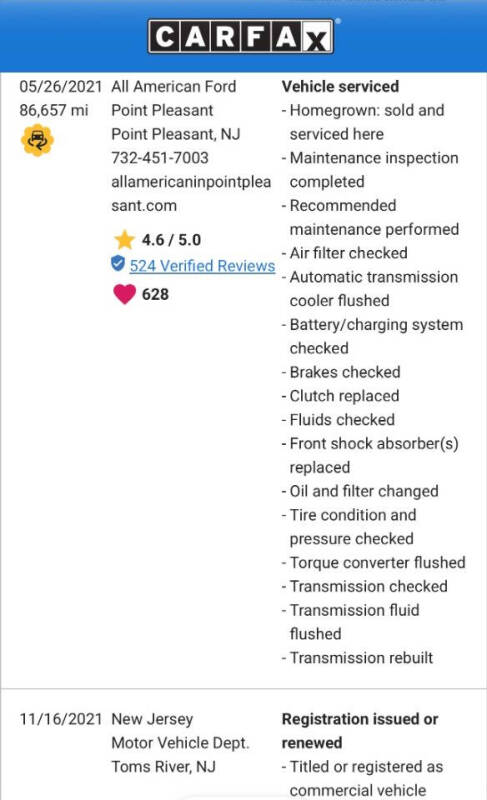Click the Vehicle serviced heading
The image size is (487, 800).
[340, 87]
